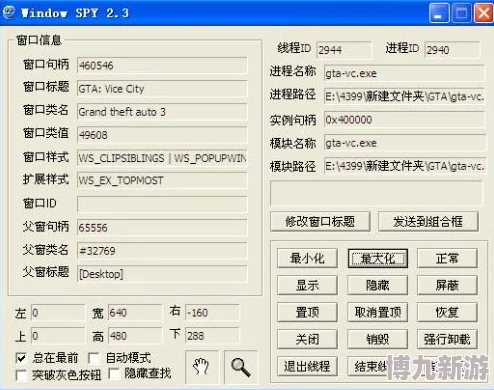
Task: Click the 窗口类值 field showing 49608
Action: (x=162, y=135)
